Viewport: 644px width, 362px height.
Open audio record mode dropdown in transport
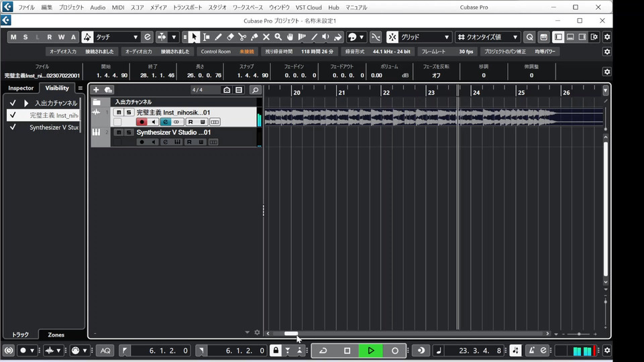pyautogui.click(x=59, y=351)
